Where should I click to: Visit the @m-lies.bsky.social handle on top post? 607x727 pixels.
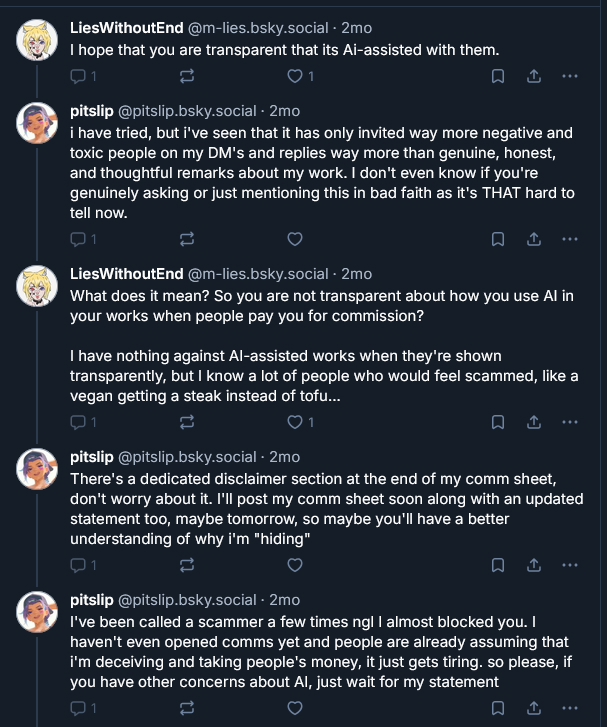(258, 28)
